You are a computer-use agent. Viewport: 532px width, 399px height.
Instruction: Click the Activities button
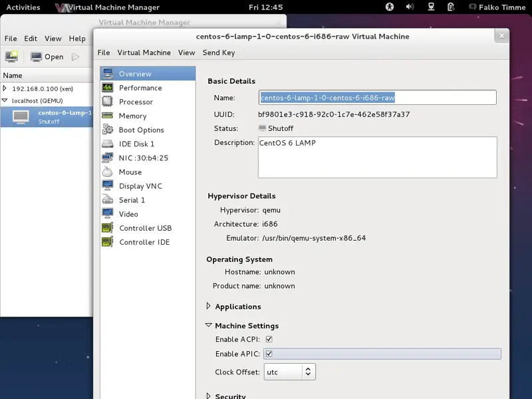23,7
